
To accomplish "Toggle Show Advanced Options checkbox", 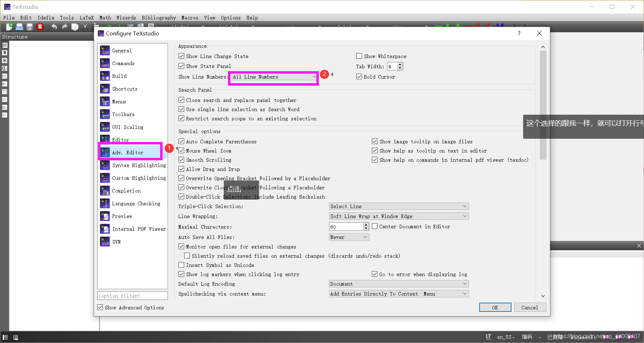I will point(100,307).
